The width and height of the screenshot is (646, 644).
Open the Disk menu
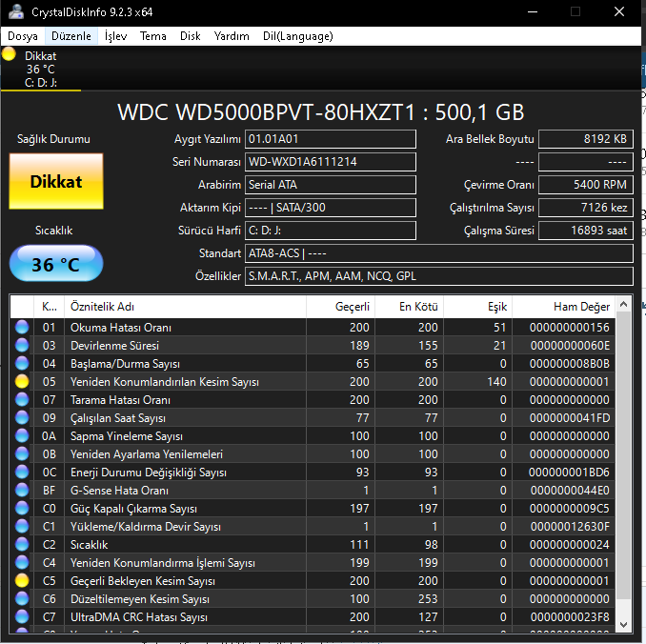coord(190,36)
